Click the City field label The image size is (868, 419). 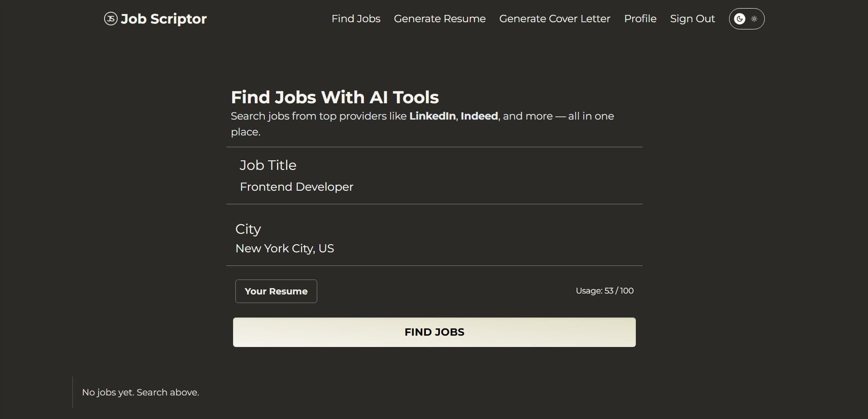248,229
